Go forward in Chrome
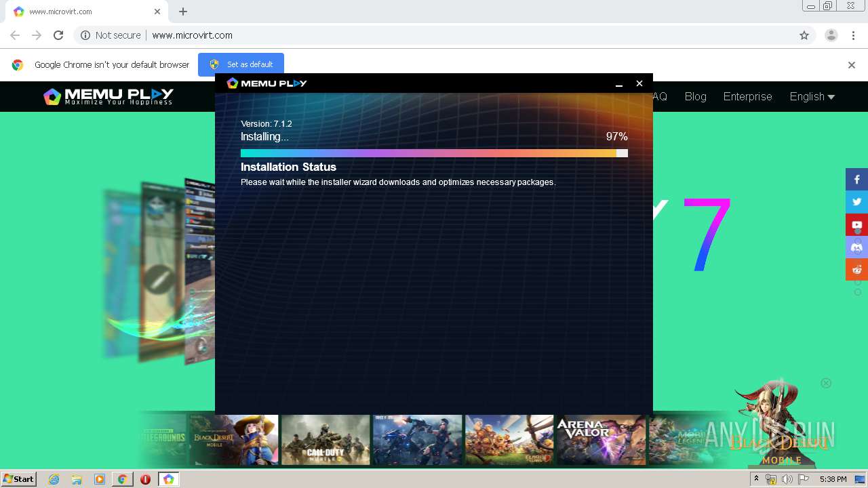The width and height of the screenshot is (868, 488). pyautogui.click(x=37, y=35)
